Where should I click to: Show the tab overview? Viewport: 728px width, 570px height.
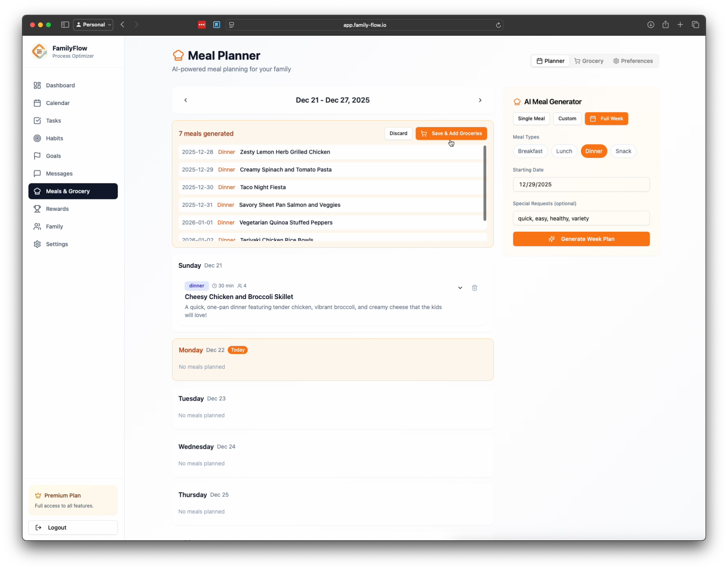coord(696,25)
